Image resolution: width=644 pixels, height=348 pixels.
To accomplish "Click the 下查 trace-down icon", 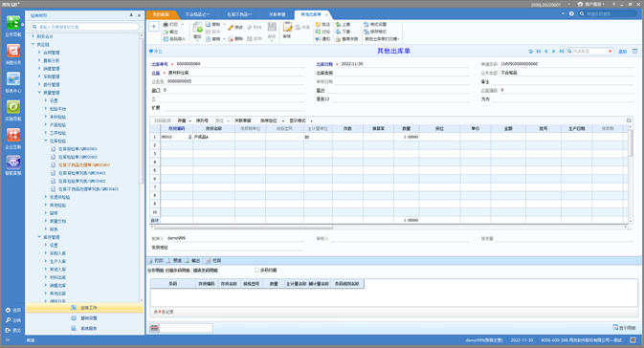I will 338,32.
